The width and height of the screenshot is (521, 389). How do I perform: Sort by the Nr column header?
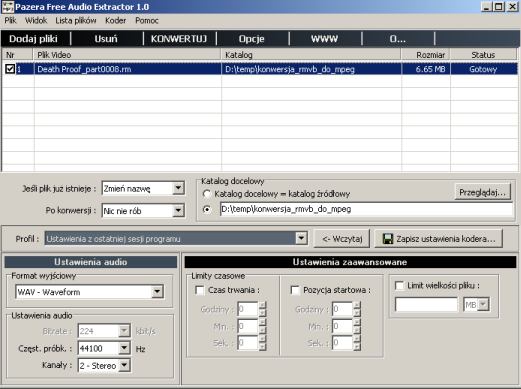tap(18, 55)
